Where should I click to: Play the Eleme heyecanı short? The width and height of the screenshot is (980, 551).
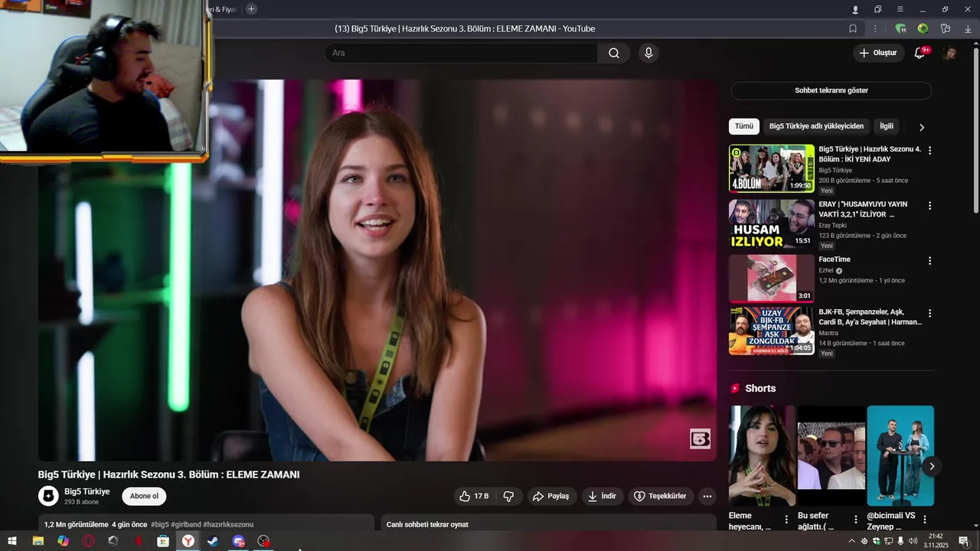click(763, 455)
